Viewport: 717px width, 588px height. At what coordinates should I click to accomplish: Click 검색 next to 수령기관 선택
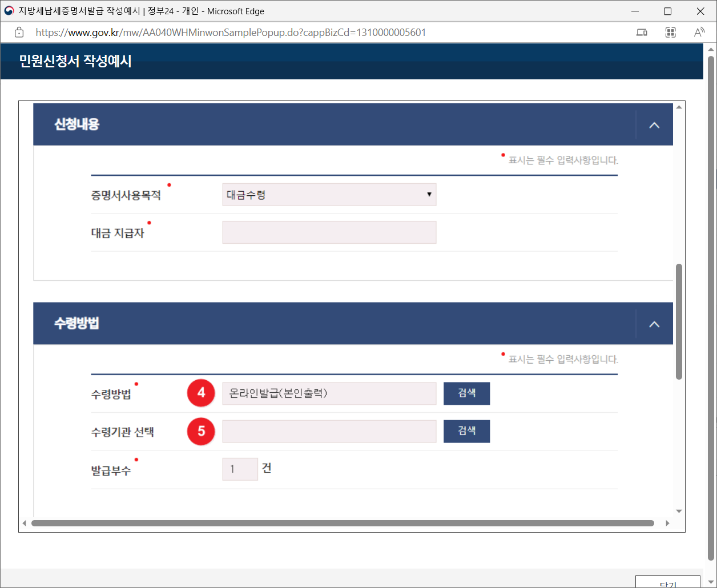tap(466, 431)
